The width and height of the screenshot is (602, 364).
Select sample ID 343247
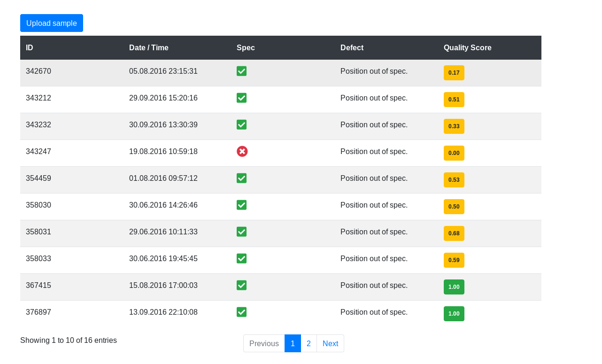pos(39,152)
